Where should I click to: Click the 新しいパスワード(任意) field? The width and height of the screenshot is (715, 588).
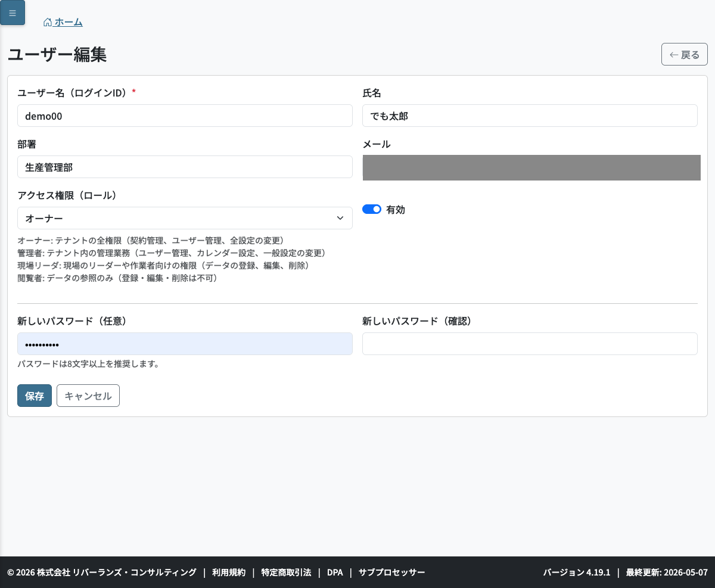click(185, 344)
